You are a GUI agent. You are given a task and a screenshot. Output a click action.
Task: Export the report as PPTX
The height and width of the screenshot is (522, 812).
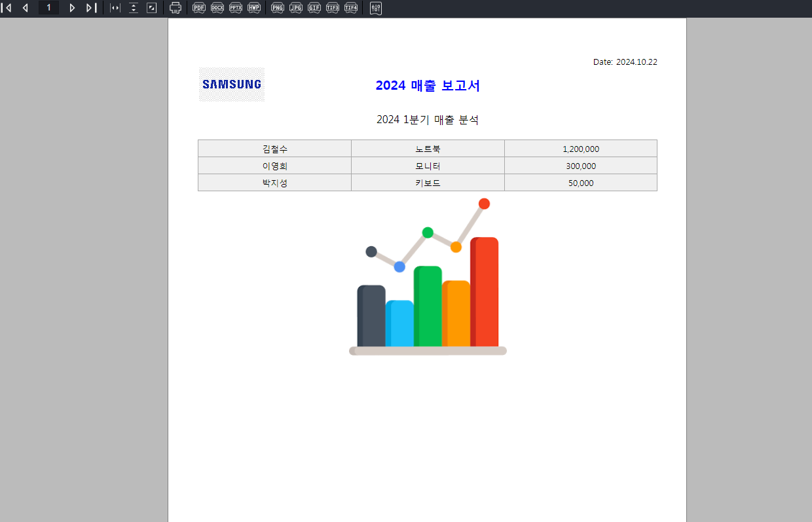(x=236, y=8)
